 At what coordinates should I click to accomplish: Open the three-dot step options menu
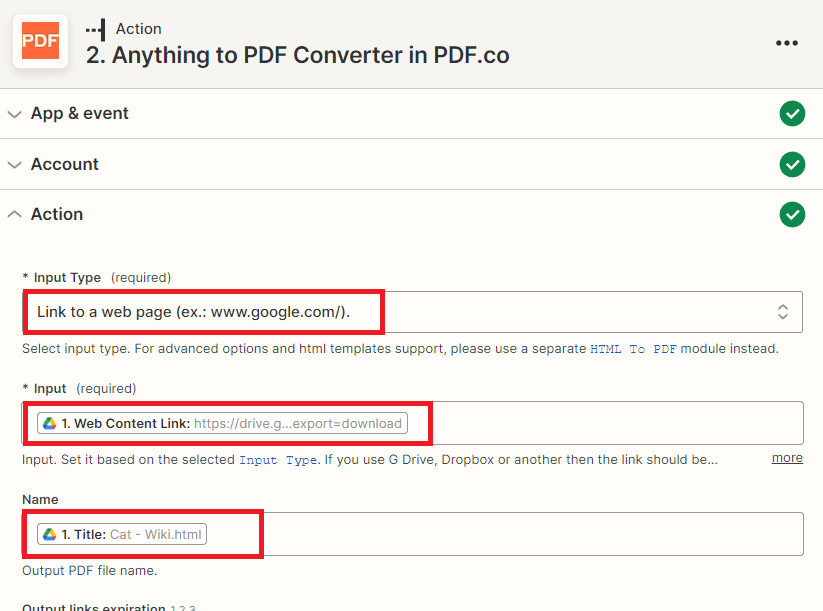click(787, 43)
